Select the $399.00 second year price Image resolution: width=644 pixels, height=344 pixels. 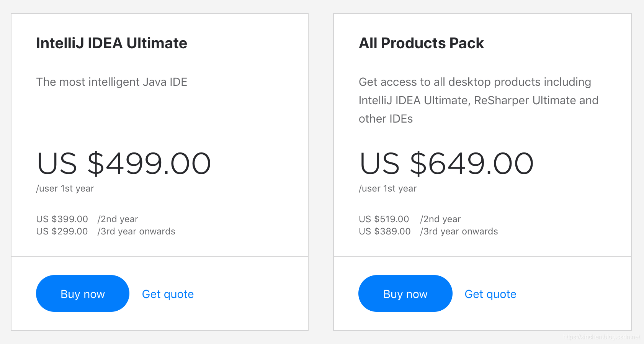coord(62,219)
